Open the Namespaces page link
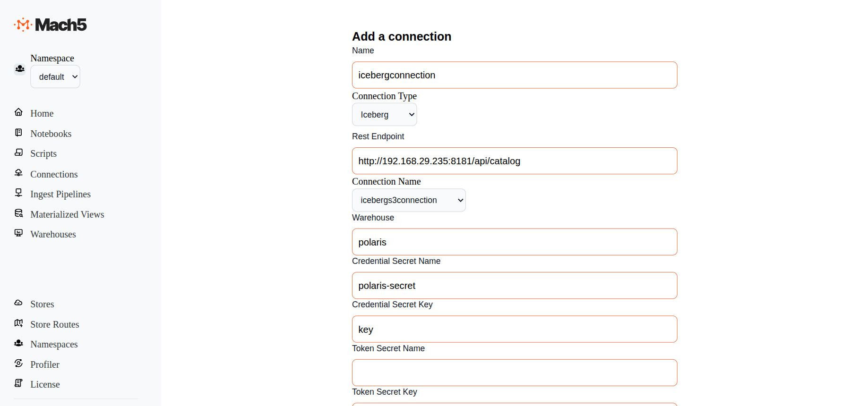Viewport: 868px width, 406px height. click(x=54, y=344)
